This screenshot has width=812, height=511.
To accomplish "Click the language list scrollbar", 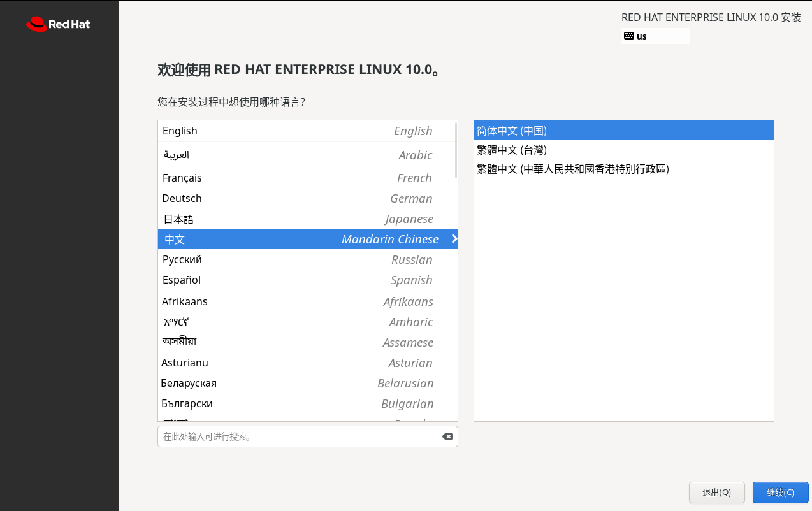I will (456, 150).
